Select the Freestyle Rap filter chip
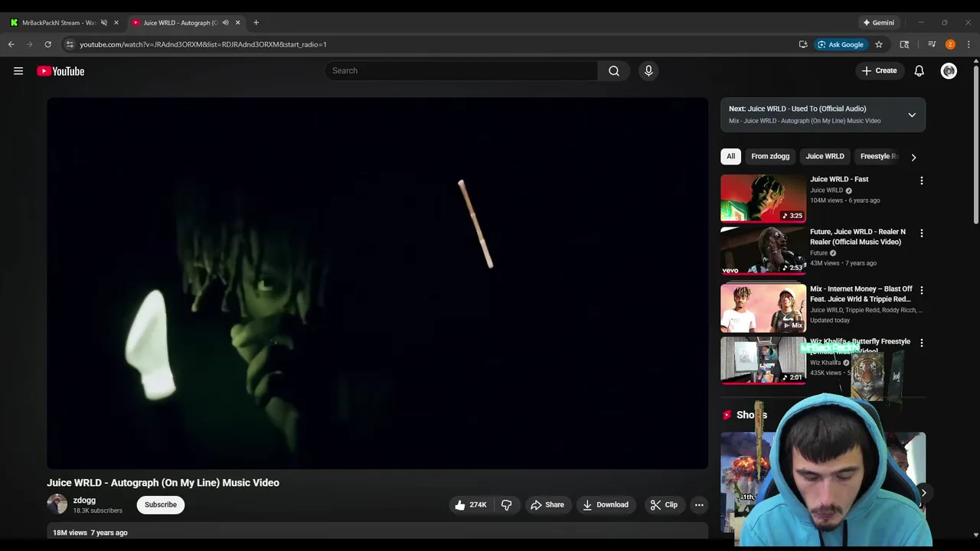The width and height of the screenshot is (980, 551). [x=879, y=156]
